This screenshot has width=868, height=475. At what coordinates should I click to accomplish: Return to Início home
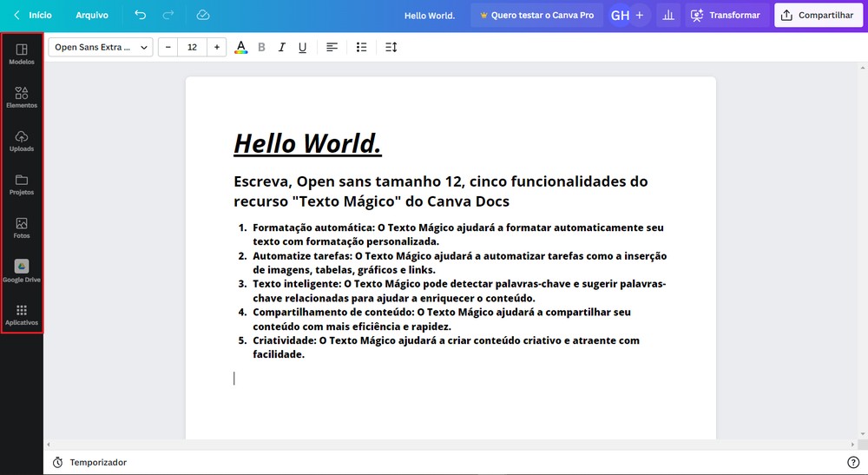[41, 15]
